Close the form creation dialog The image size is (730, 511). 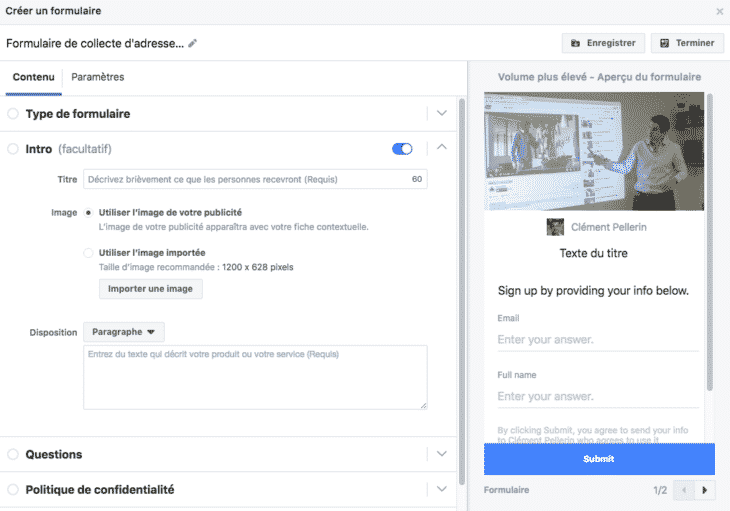[719, 11]
